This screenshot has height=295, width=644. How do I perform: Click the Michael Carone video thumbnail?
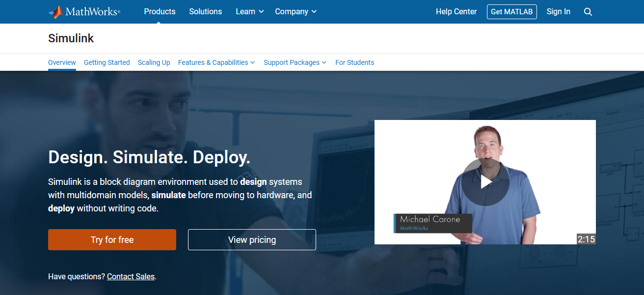[485, 181]
